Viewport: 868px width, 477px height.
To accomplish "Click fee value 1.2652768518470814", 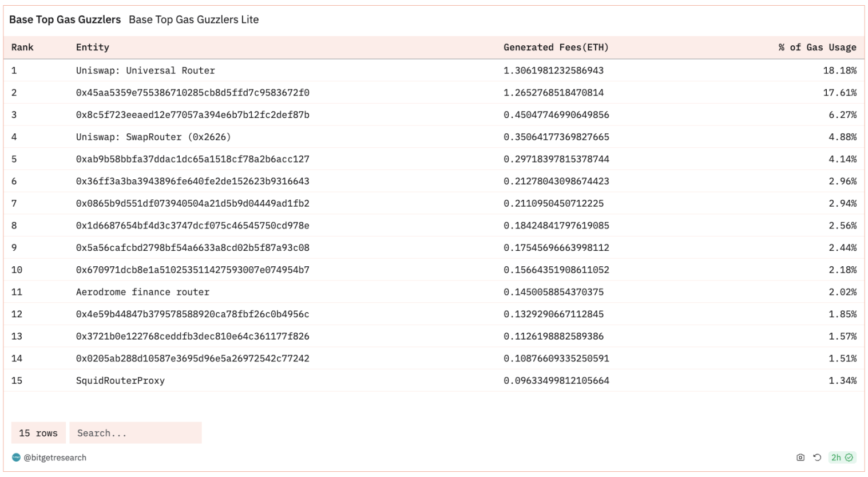I will 553,93.
